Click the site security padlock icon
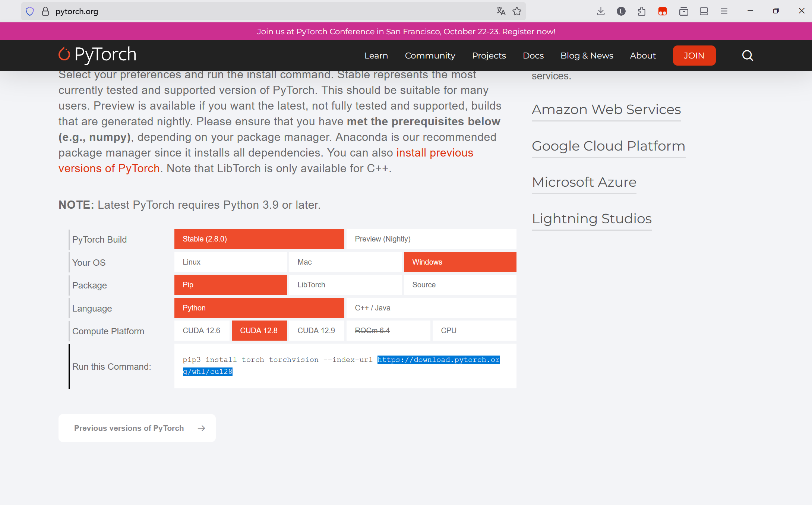Image resolution: width=812 pixels, height=505 pixels. (x=45, y=11)
